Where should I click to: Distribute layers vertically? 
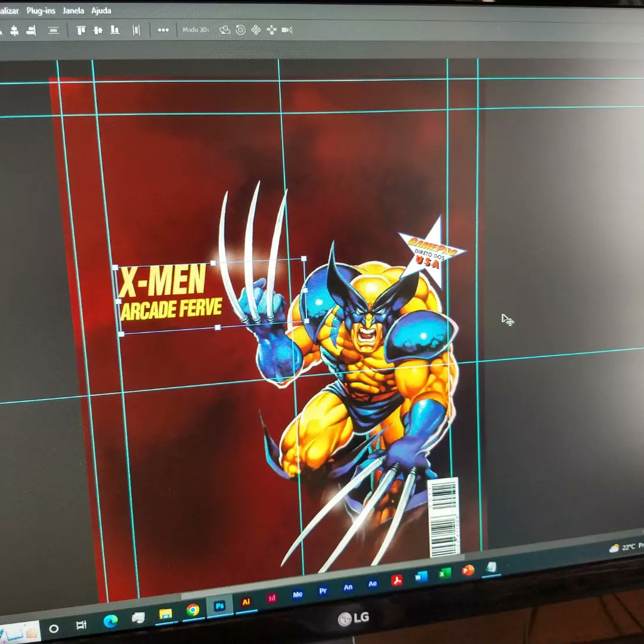[54, 30]
